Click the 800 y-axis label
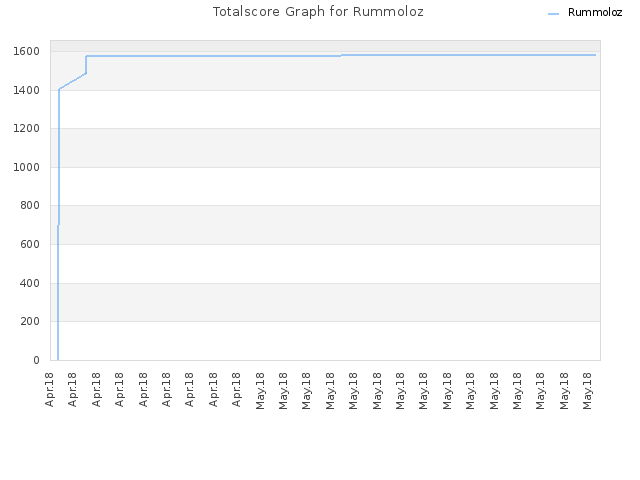This screenshot has height=480, width=640. coord(30,206)
